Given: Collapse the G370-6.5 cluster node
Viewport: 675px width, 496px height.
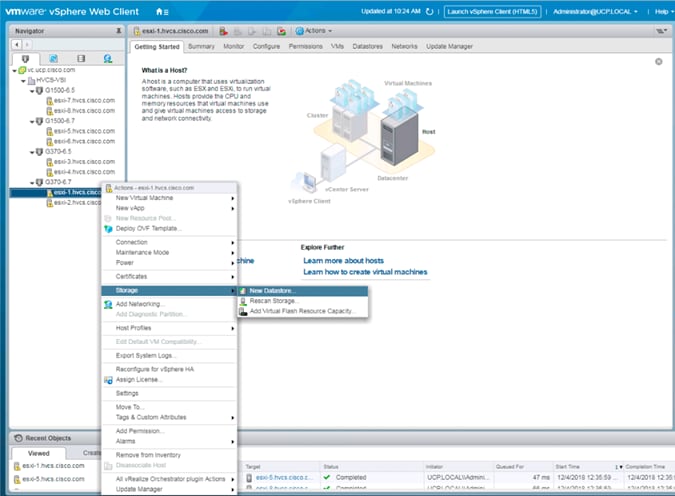Looking at the screenshot, I should coord(32,152).
